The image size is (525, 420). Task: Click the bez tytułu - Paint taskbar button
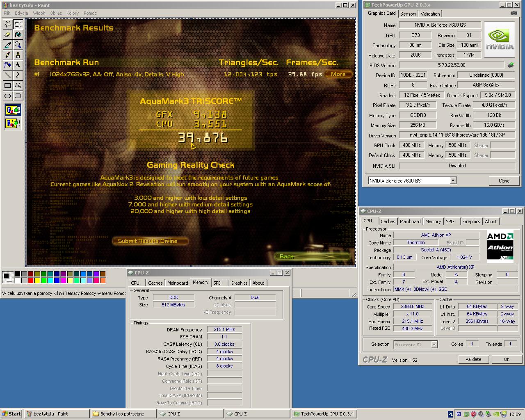point(56,414)
